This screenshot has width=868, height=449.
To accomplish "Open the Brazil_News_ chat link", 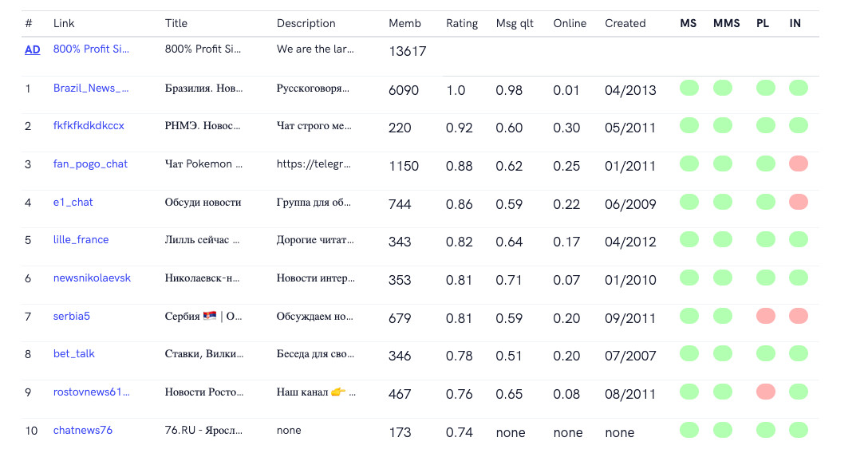I will [x=91, y=89].
